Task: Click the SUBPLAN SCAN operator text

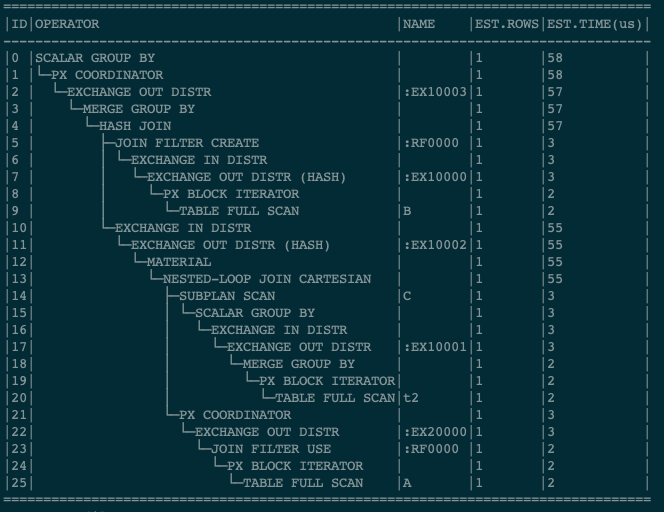Action: [x=227, y=296]
